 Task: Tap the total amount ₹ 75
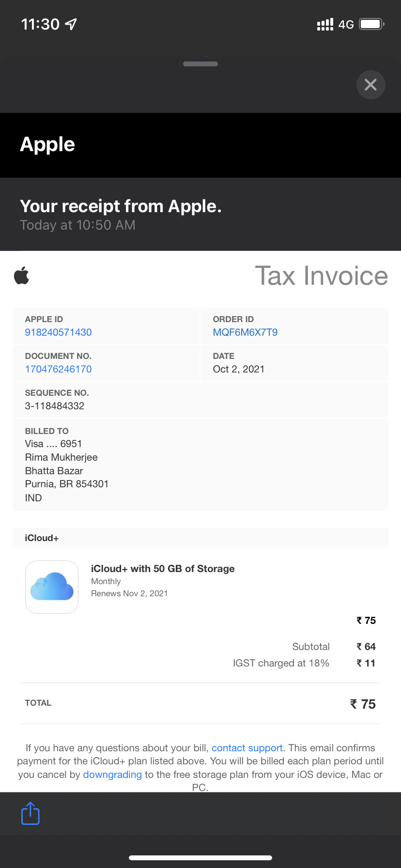[x=363, y=704]
